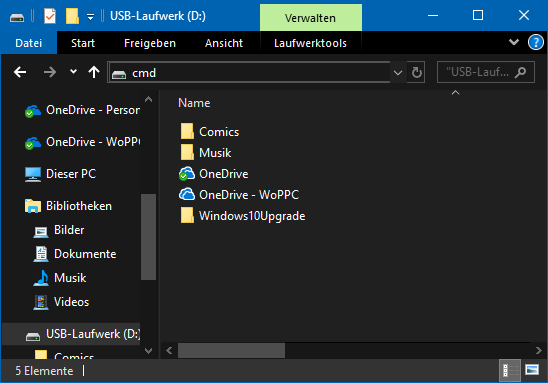Open Videos library in navigation pane
The width and height of the screenshot is (548, 383).
(x=61, y=302)
